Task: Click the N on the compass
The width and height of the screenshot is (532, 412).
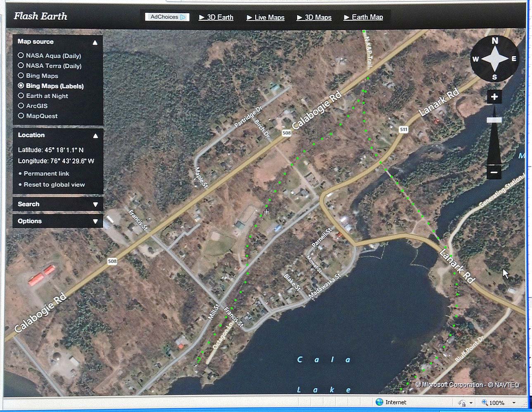Action: coord(494,41)
